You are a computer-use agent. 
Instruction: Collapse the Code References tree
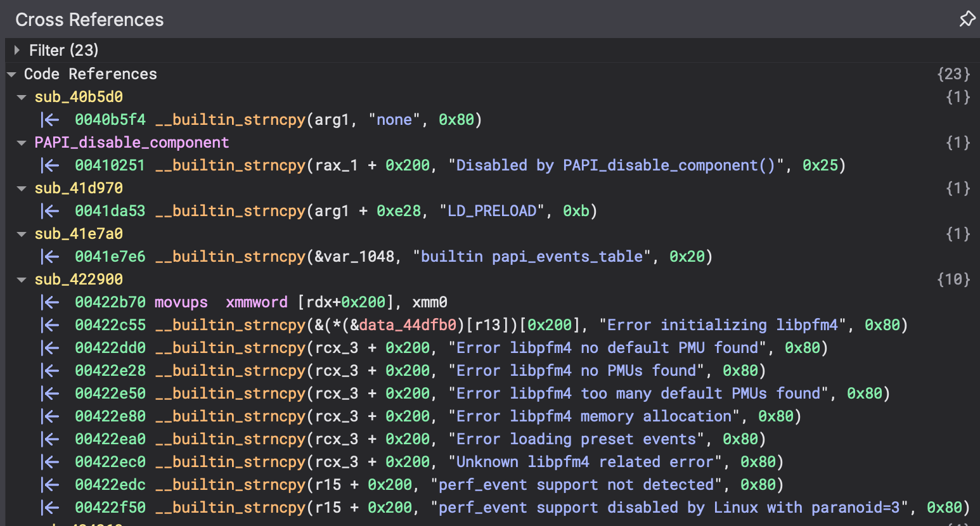11,74
